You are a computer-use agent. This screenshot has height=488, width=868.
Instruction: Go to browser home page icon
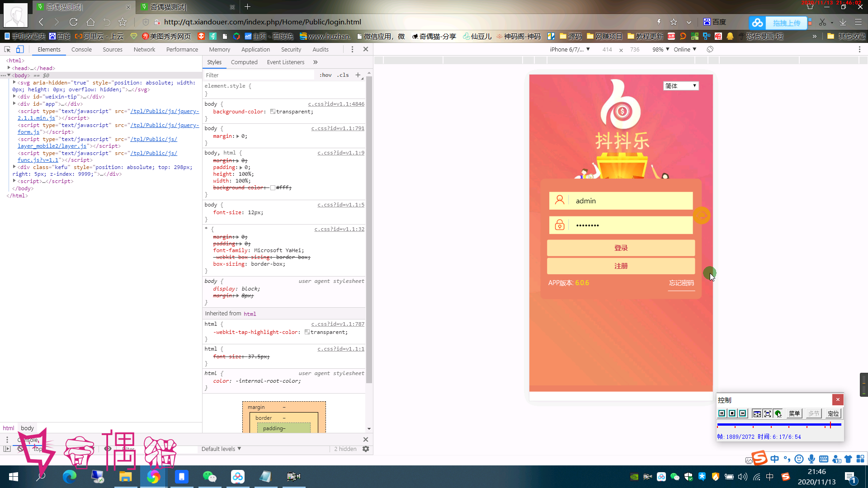pos(90,22)
